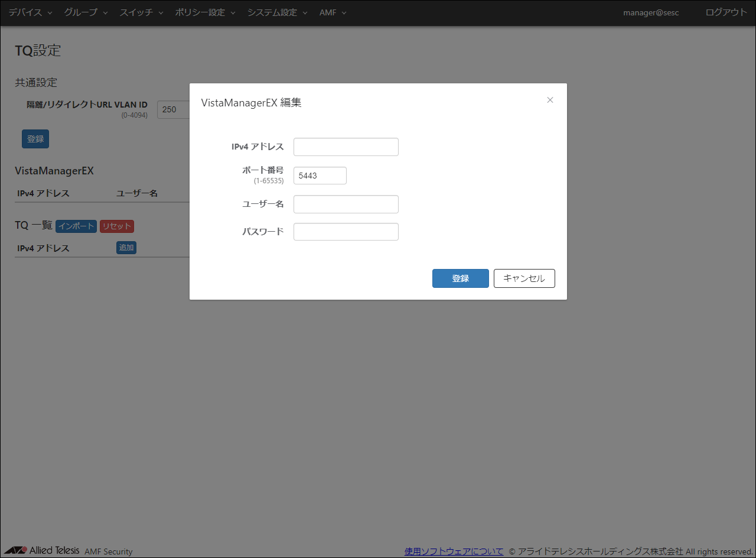Close the VistaManagerEX edit dialog
The width and height of the screenshot is (756, 558).
point(550,100)
